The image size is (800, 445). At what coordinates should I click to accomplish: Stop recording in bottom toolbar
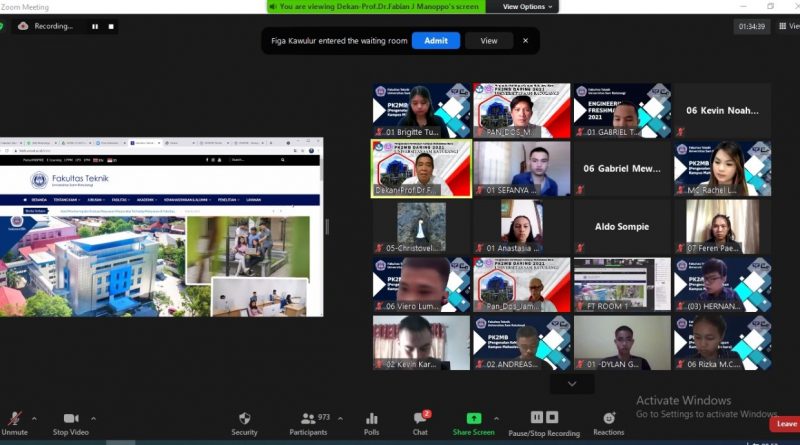(552, 417)
